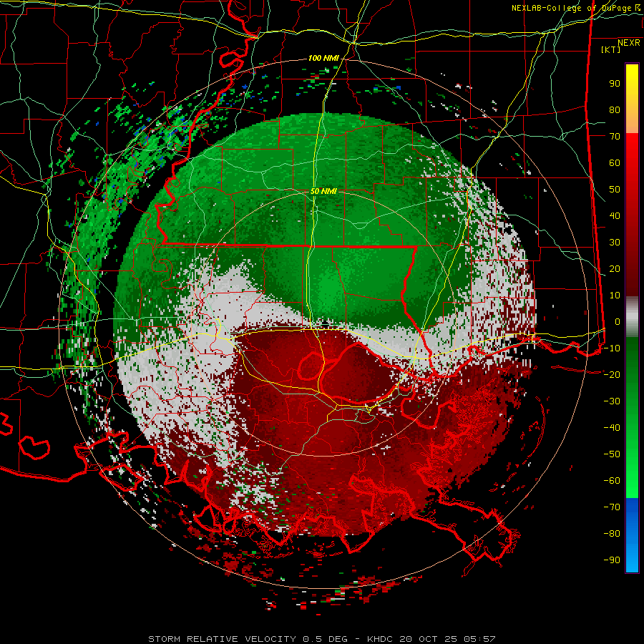
Task: Click the "05:57" time in the caption
Action: point(479,639)
